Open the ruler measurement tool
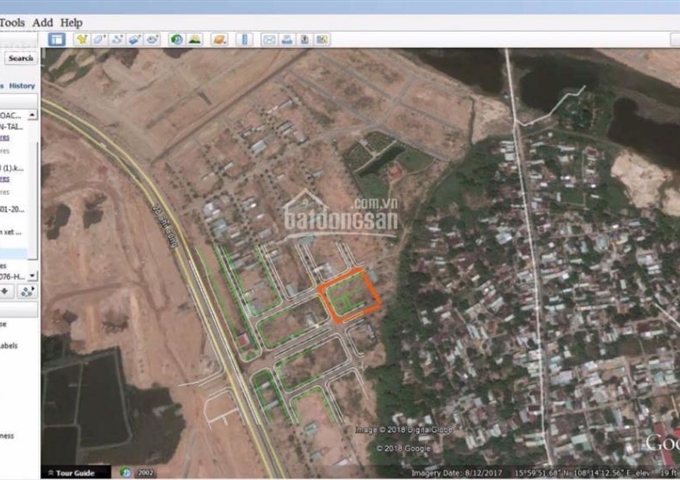Screen dimensions: 680x480 click(x=243, y=39)
